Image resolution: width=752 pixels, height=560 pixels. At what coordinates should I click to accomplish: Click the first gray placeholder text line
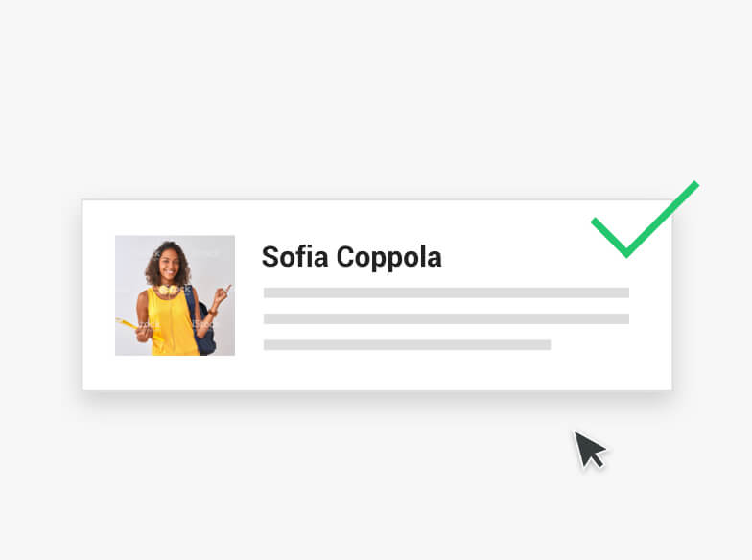446,292
